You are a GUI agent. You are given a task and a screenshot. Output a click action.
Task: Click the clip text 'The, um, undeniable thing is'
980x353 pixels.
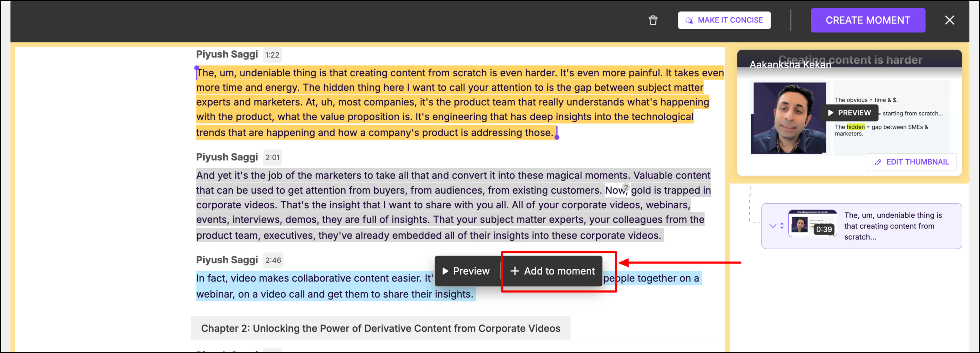pos(893,216)
